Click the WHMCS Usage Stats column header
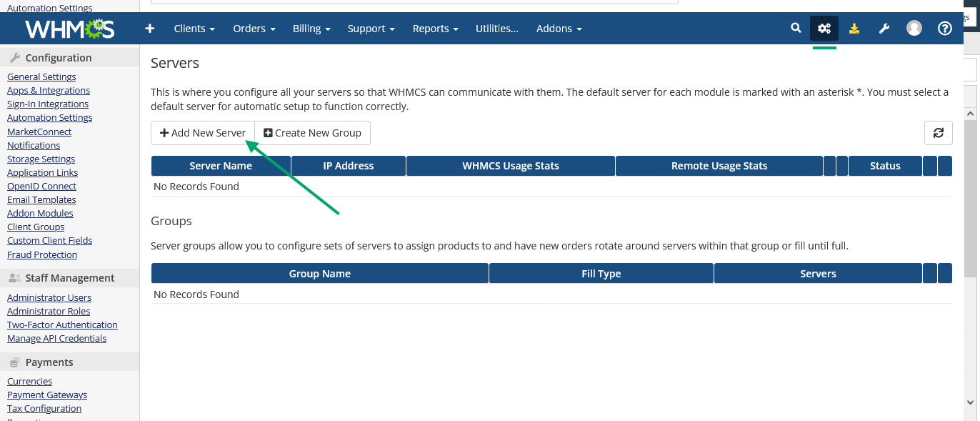This screenshot has height=421, width=980. [x=511, y=166]
